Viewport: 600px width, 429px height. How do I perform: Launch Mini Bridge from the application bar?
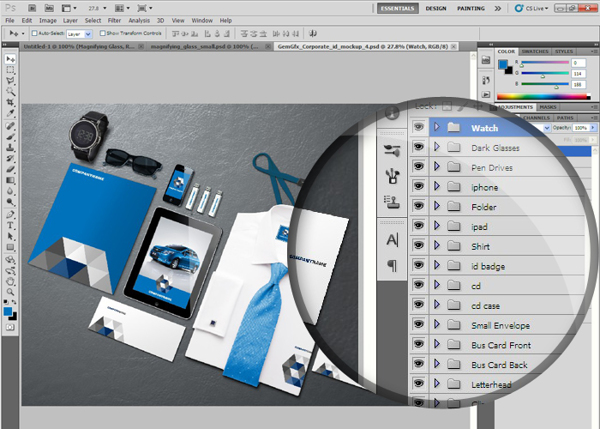click(x=49, y=8)
